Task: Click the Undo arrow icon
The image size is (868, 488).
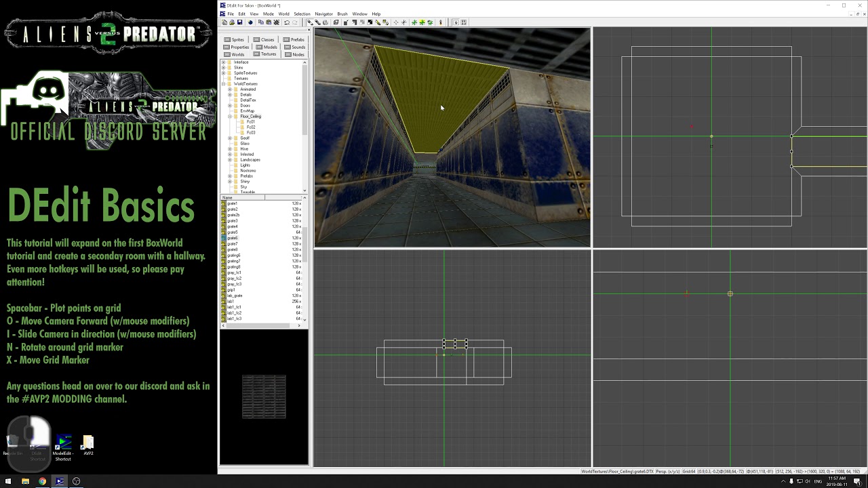Action: point(287,22)
